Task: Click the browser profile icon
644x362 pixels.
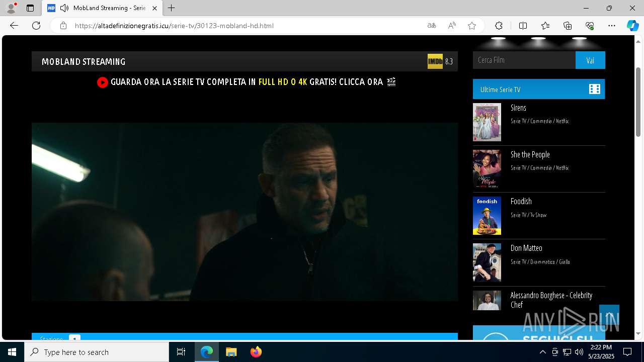Action: pyautogui.click(x=11, y=8)
